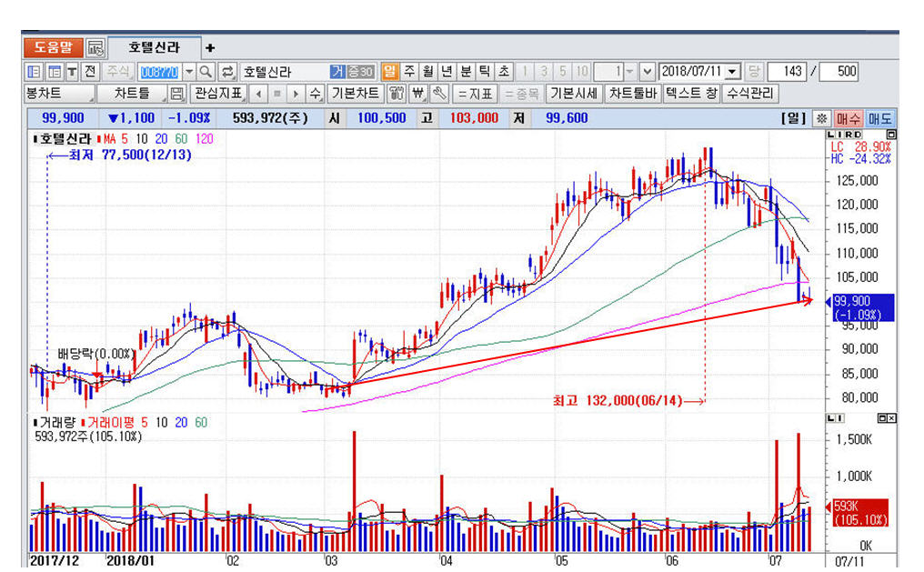Click the T text tool icon
This screenshot has height=572, width=924.
[72, 72]
